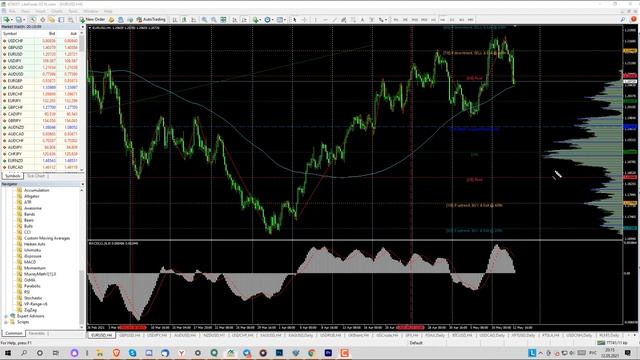
Task: Open the GBPUSD,H4 chart tab
Action: pos(130,335)
